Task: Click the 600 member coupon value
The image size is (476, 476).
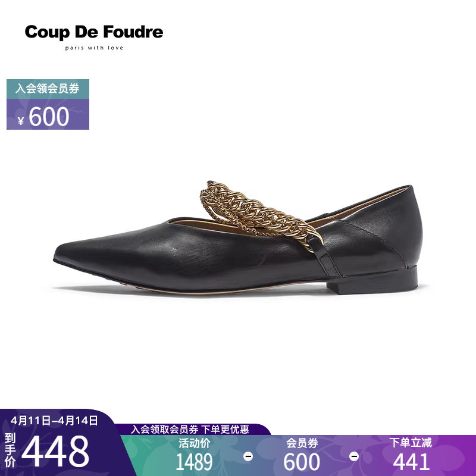Action: pos(302,462)
